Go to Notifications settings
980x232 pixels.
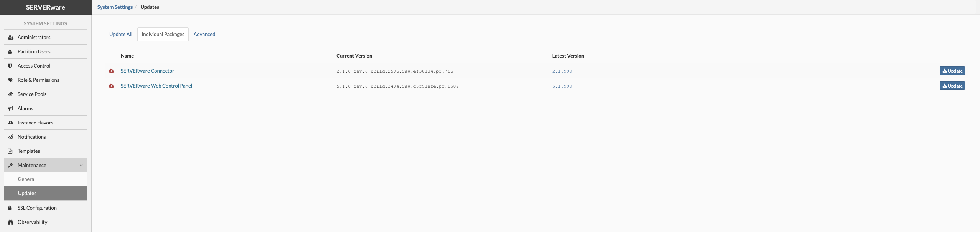[x=45, y=137]
